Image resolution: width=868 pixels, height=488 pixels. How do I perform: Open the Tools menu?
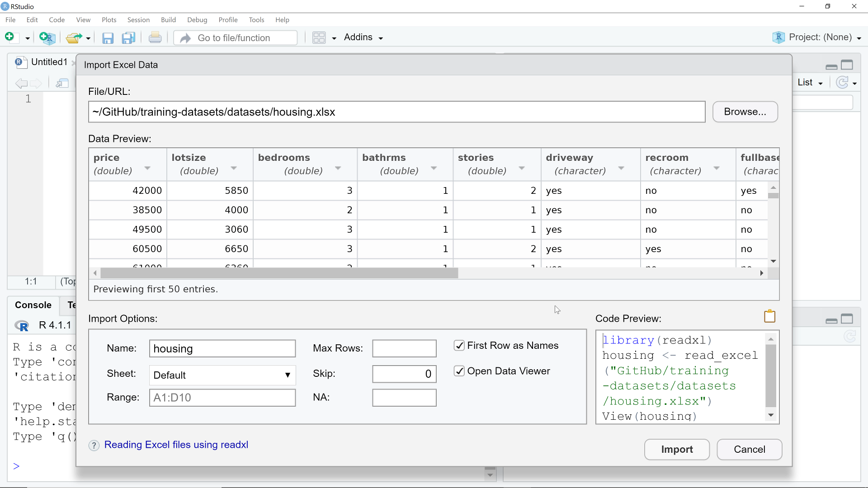click(x=256, y=20)
